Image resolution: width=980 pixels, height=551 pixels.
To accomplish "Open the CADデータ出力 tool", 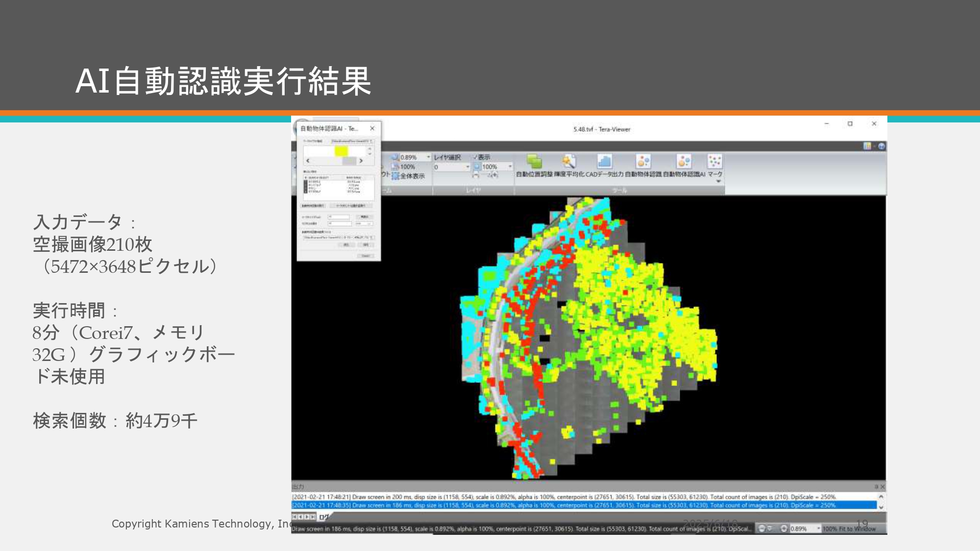I will 604,162.
